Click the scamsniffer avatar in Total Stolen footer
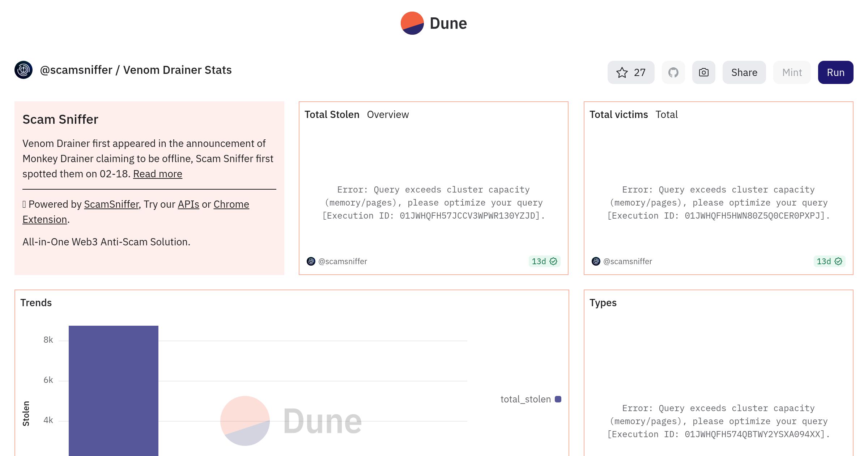 pos(311,261)
